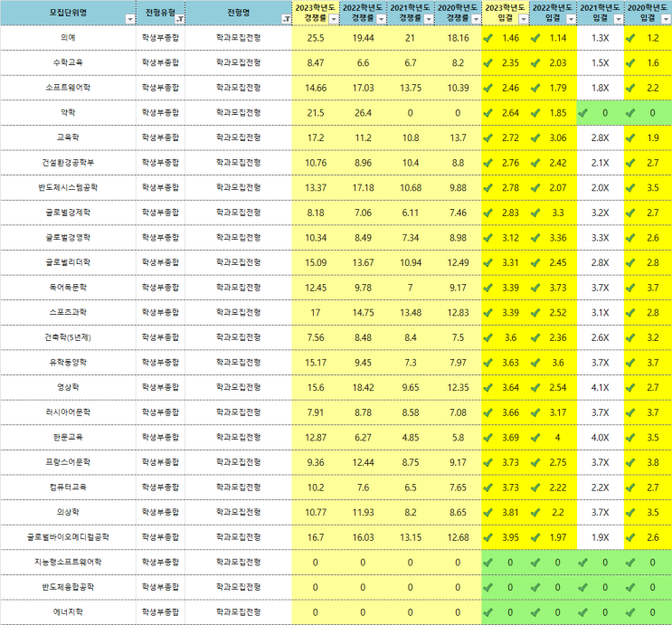
Task: Open the 2023학년도 입결 filter dropdown
Action: tap(524, 19)
